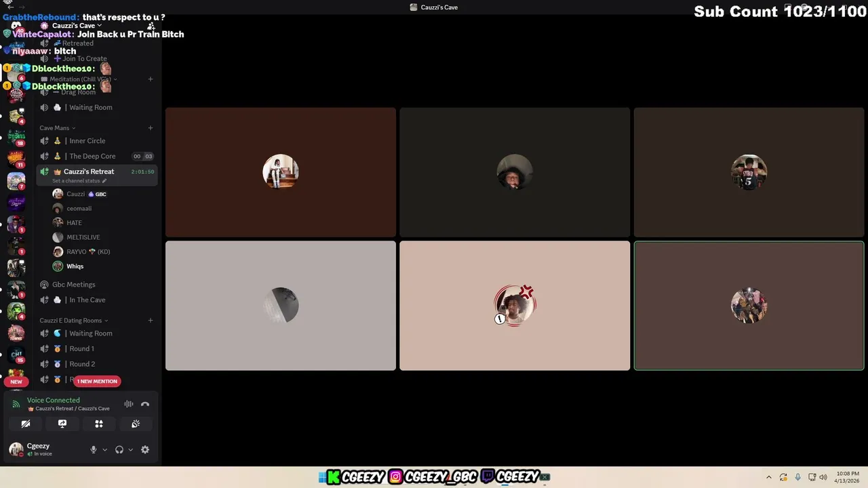
Task: Click the microphone icon in system tray
Action: [x=797, y=477]
